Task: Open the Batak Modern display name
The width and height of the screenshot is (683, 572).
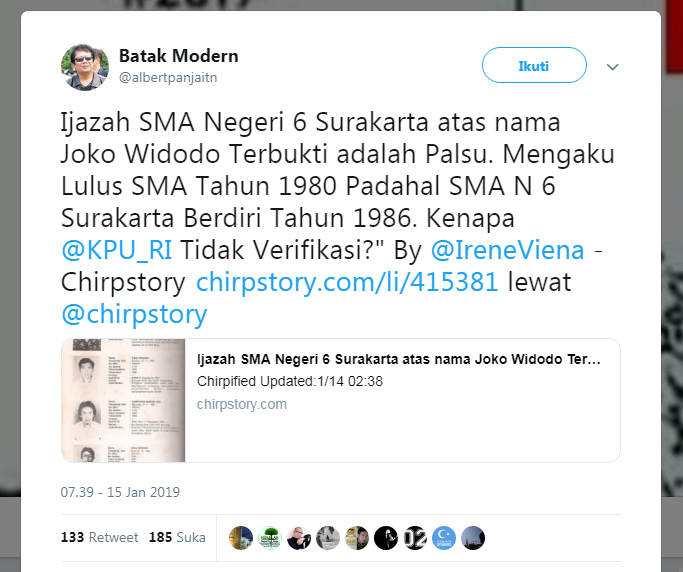Action: [179, 56]
